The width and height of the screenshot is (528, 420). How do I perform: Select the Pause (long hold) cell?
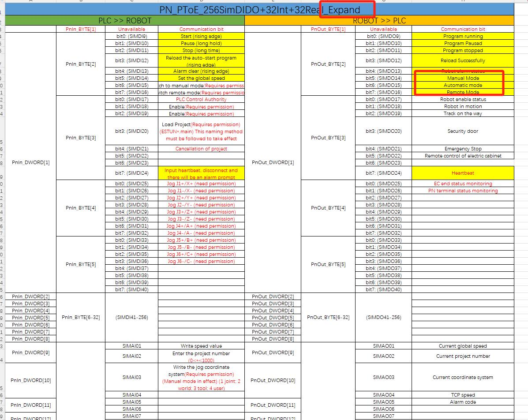(x=202, y=43)
